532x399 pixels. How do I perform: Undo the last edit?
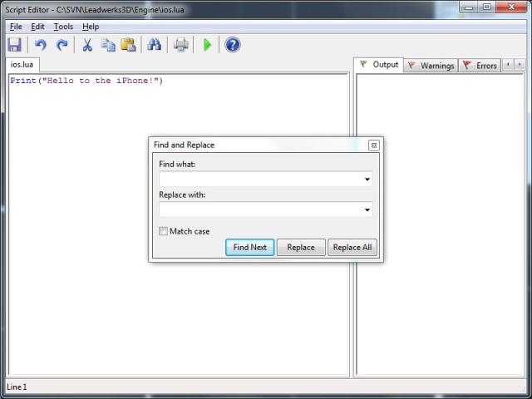[x=40, y=45]
